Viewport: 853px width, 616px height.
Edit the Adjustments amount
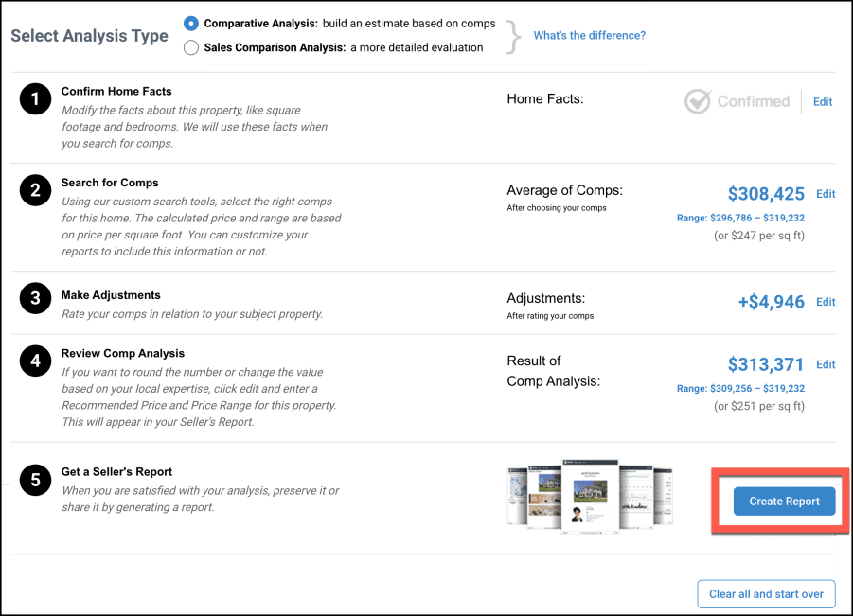(x=826, y=302)
